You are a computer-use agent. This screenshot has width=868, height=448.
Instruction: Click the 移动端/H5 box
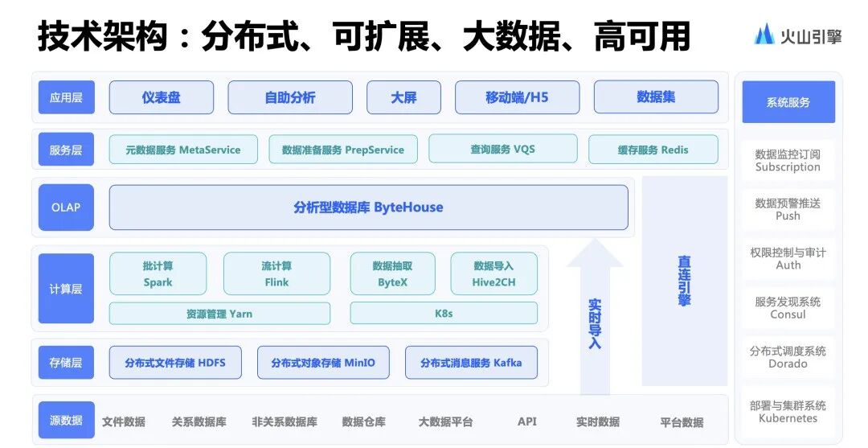[x=517, y=97]
